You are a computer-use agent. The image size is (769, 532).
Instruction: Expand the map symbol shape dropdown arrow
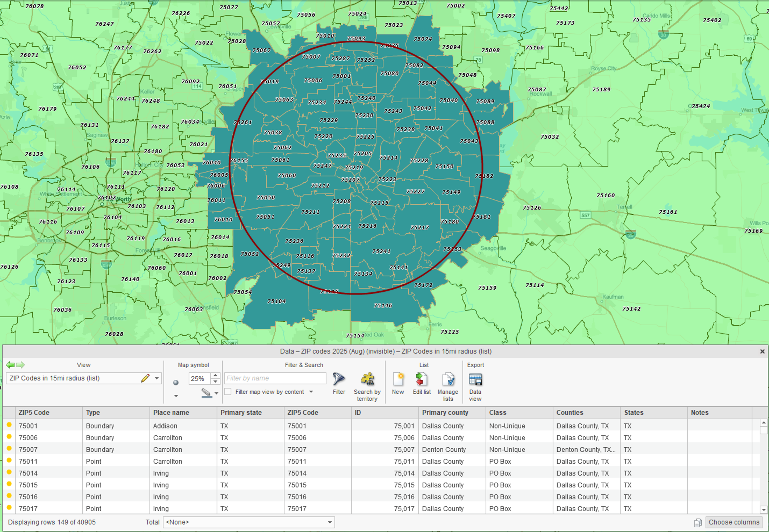point(176,396)
